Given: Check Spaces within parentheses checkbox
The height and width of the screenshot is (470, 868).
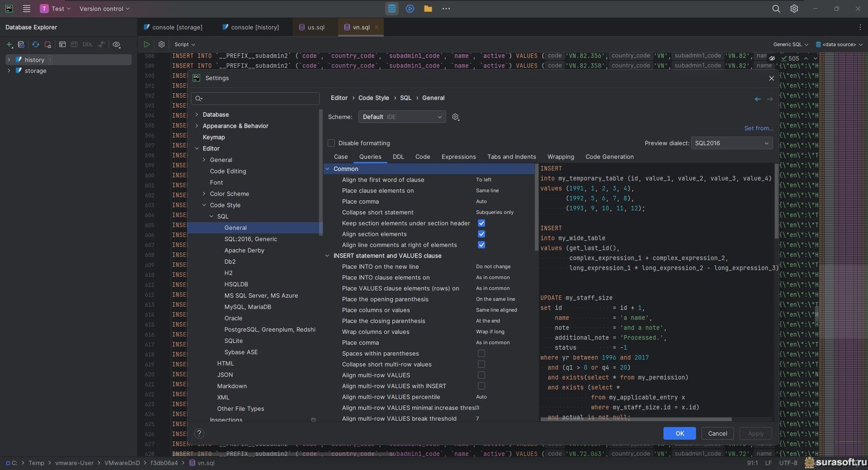Looking at the screenshot, I should point(481,353).
